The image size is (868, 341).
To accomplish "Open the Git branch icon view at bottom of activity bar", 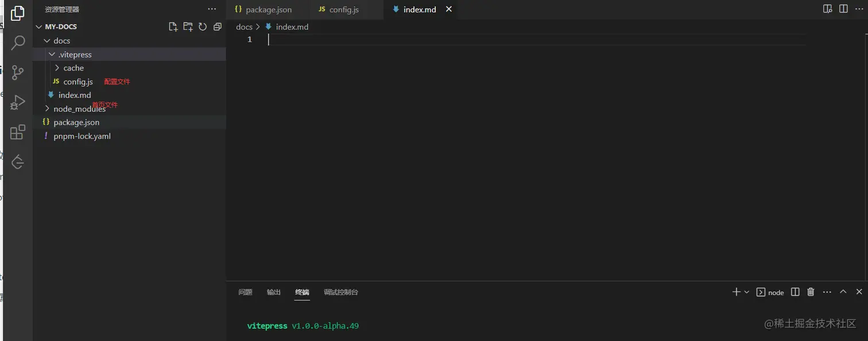I will point(18,162).
